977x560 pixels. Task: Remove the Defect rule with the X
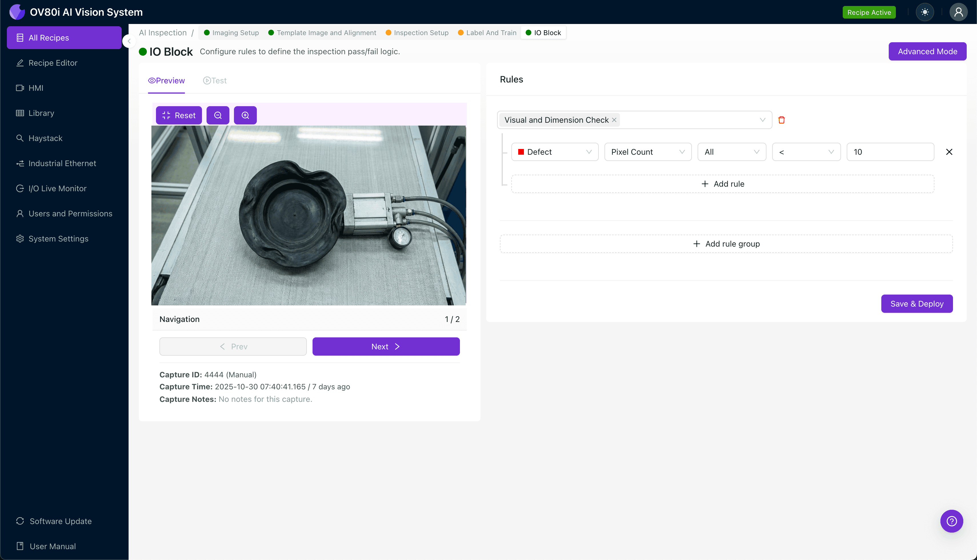click(x=949, y=152)
